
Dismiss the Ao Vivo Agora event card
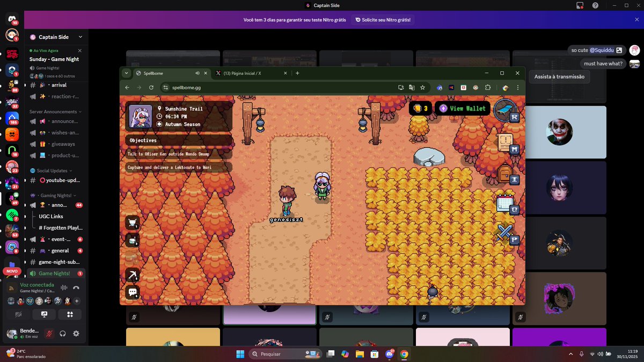[x=80, y=50]
